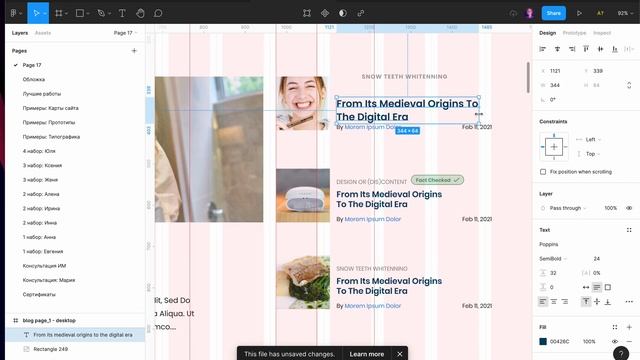Click the font size field showing 24
This screenshot has width=640, height=360.
[x=596, y=259]
